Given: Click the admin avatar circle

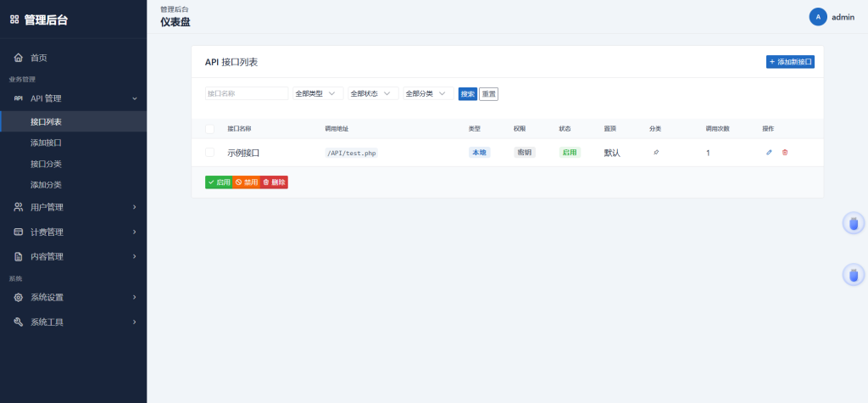Looking at the screenshot, I should pyautogui.click(x=818, y=17).
